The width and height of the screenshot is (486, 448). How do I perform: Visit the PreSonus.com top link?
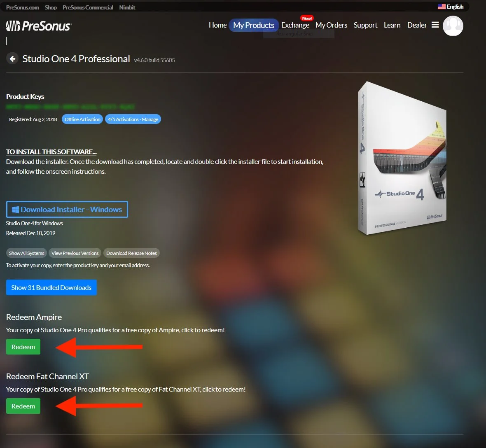[22, 7]
